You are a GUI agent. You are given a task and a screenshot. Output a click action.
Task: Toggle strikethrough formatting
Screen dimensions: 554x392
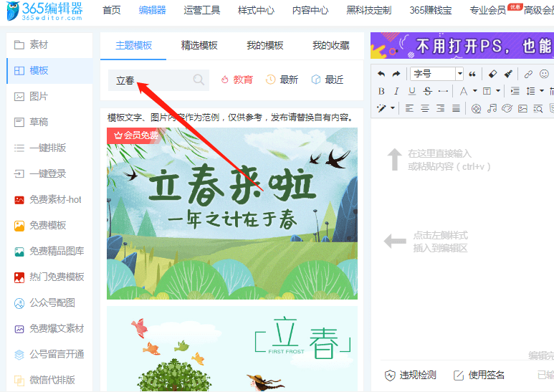(x=428, y=91)
